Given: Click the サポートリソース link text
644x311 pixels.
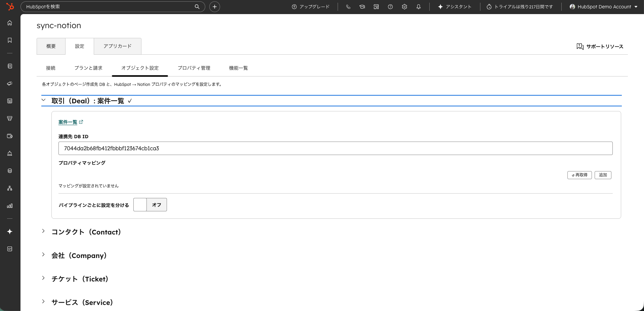Looking at the screenshot, I should point(605,47).
